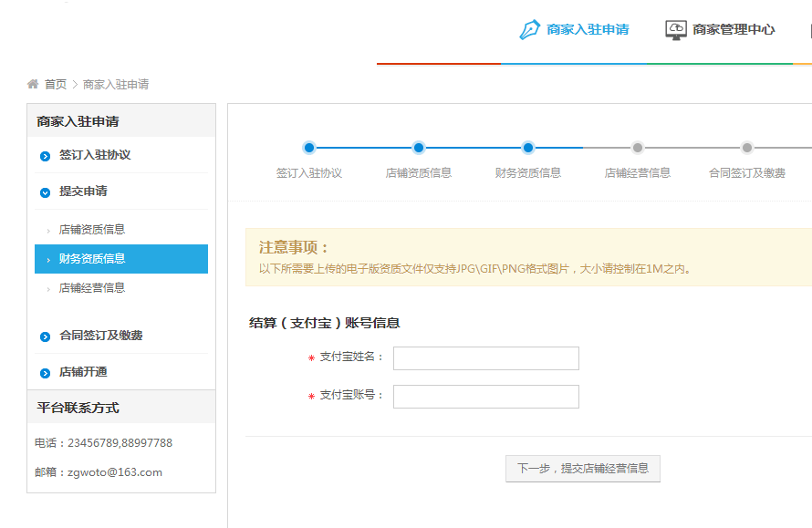Click the 平台联系方式 panel heading
Screen dimensions: 812x528
(x=78, y=408)
